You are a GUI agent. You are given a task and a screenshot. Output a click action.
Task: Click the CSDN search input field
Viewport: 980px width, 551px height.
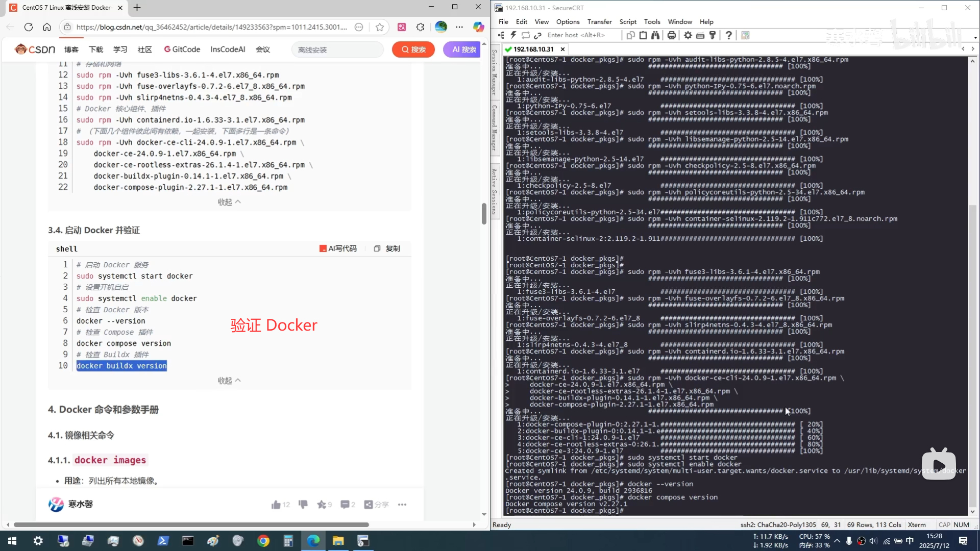(x=337, y=49)
